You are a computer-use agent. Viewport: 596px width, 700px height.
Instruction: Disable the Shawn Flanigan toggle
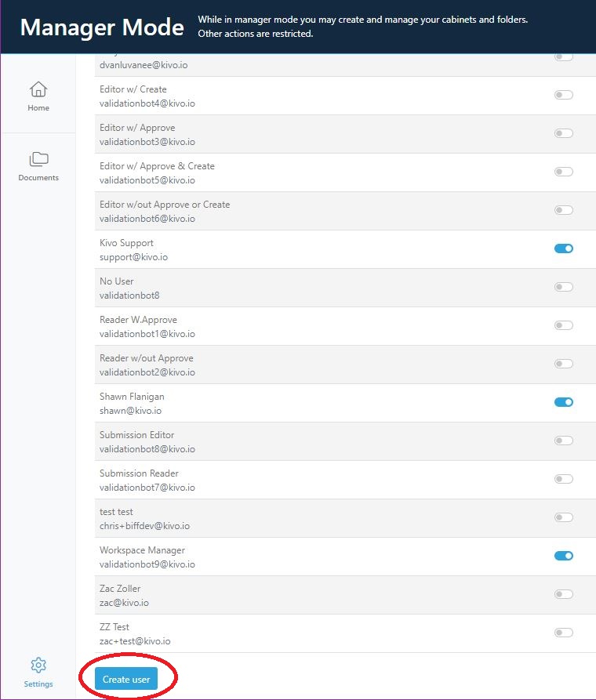tap(563, 401)
